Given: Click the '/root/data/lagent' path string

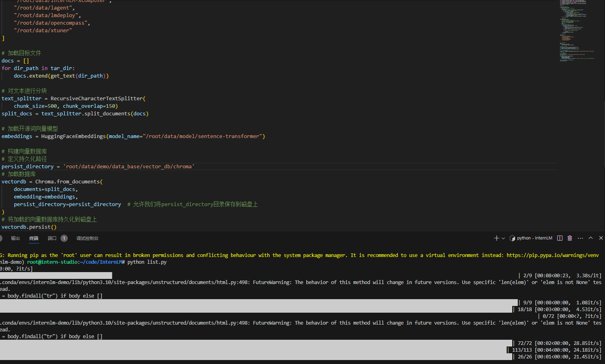Looking at the screenshot, I should pos(43,8).
